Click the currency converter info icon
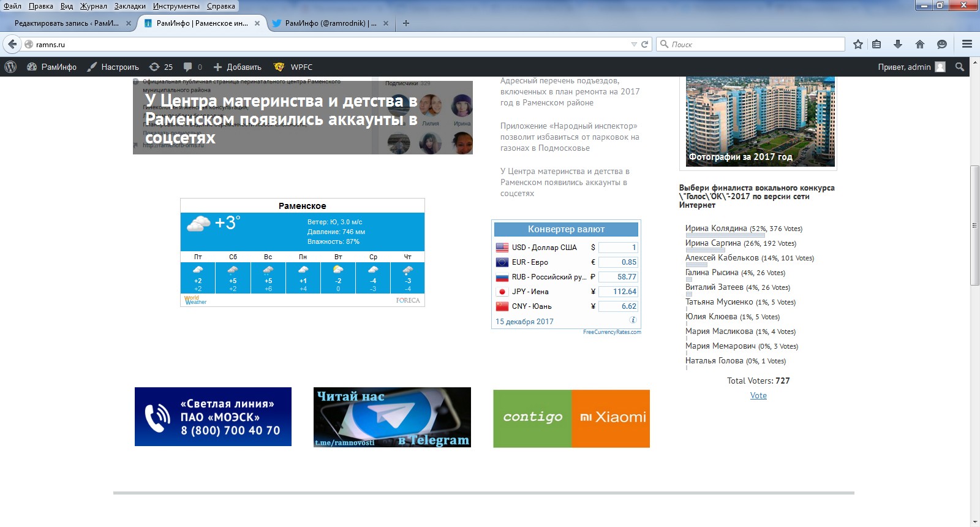Screen dimensions: 980x527 tap(633, 320)
